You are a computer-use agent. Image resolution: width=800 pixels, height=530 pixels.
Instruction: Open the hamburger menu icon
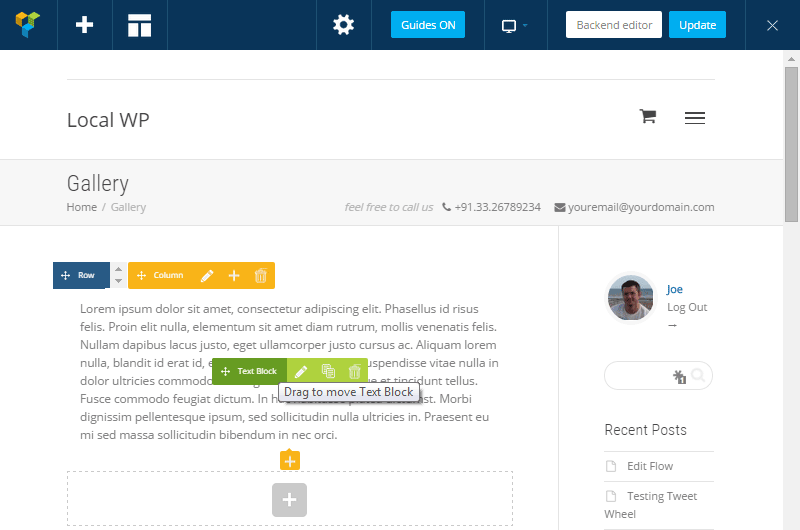pyautogui.click(x=695, y=118)
